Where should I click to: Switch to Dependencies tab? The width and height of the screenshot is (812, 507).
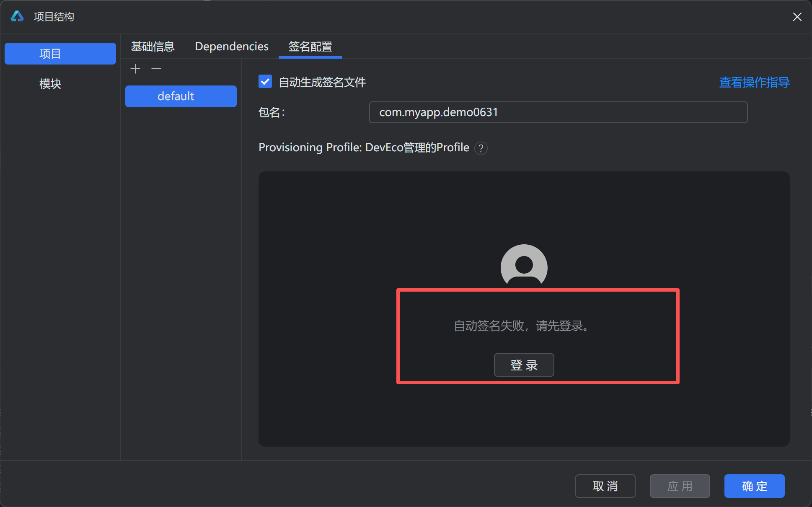[x=232, y=47]
